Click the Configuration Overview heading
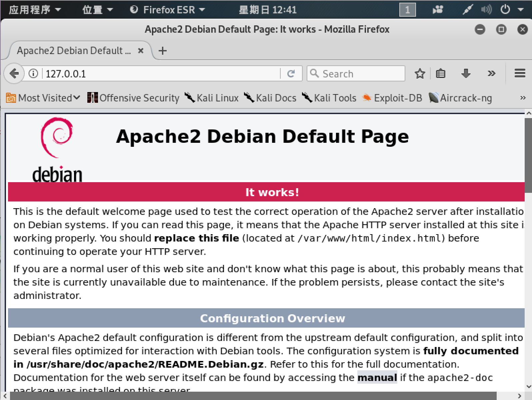Screen dimensions: 532x400 (x=272, y=318)
